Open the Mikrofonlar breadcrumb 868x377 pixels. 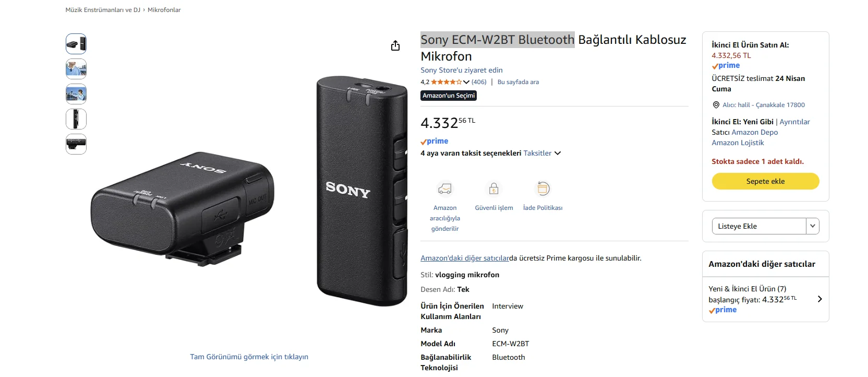[164, 10]
